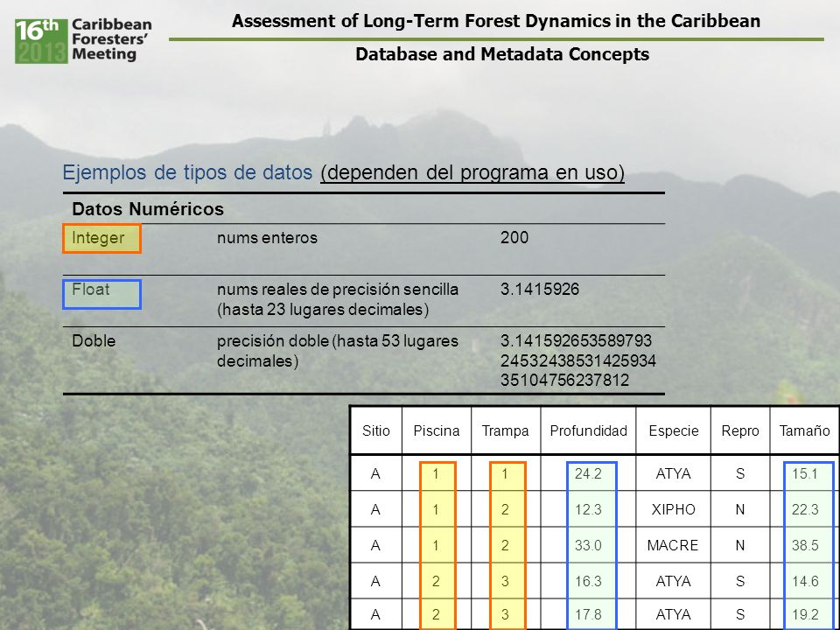Click the subtitle 'Database and Metadata Concepts'
Image resolution: width=840 pixels, height=630 pixels.
coord(502,54)
